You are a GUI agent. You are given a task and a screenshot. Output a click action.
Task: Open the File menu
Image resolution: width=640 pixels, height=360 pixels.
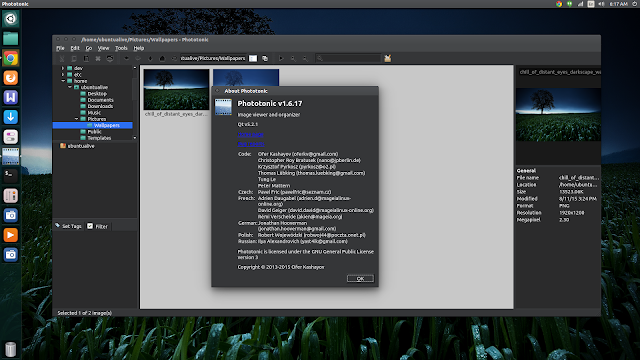coord(60,48)
